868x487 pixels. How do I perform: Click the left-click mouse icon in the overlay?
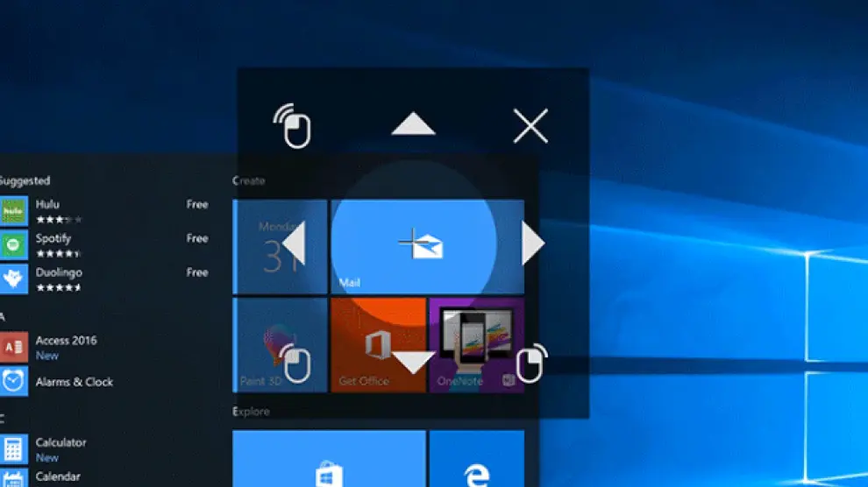point(295,363)
